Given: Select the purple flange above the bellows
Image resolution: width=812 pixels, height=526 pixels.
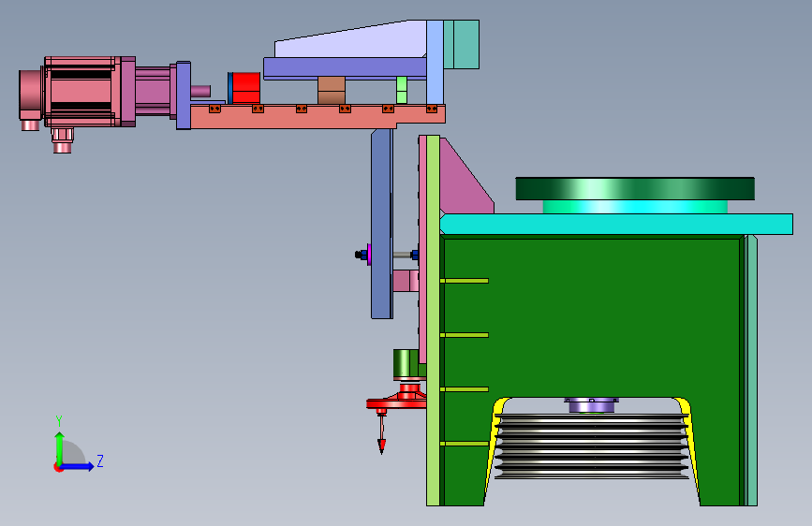Looking at the screenshot, I should (x=591, y=405).
